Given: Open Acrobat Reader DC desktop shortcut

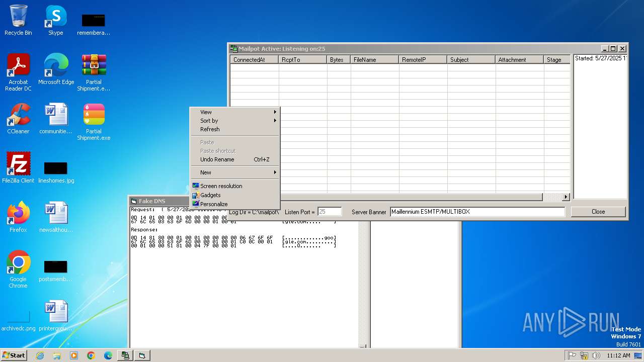Looking at the screenshot, I should (18, 73).
